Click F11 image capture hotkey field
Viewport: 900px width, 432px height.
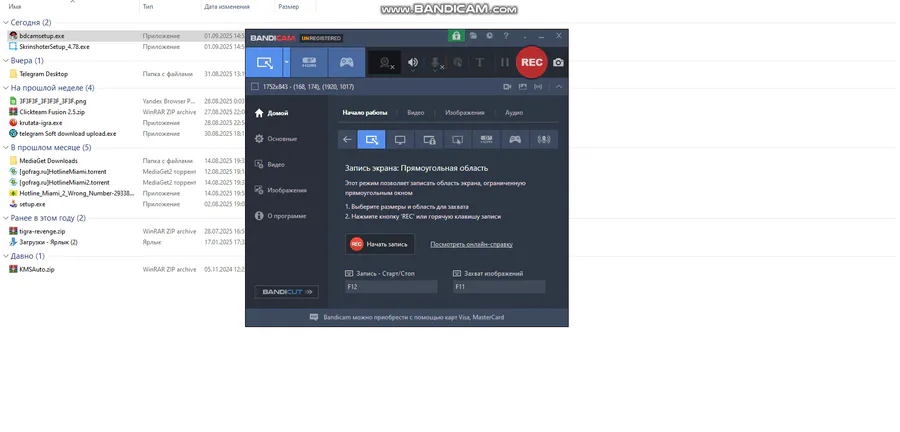(x=499, y=286)
